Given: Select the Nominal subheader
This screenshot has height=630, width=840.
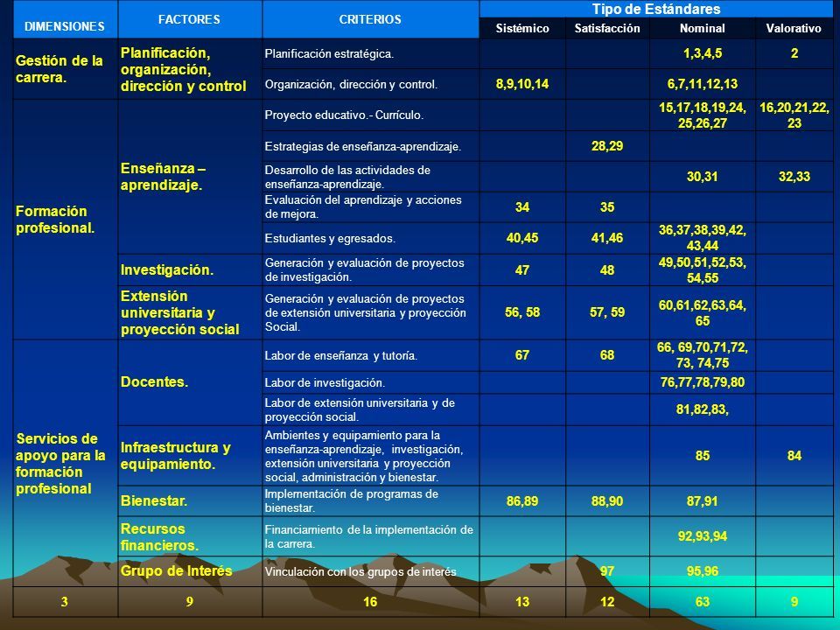Looking at the screenshot, I should [703, 28].
